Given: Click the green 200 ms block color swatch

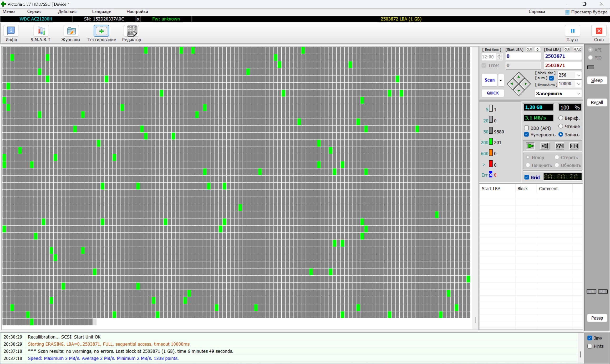Looking at the screenshot, I should point(491,142).
